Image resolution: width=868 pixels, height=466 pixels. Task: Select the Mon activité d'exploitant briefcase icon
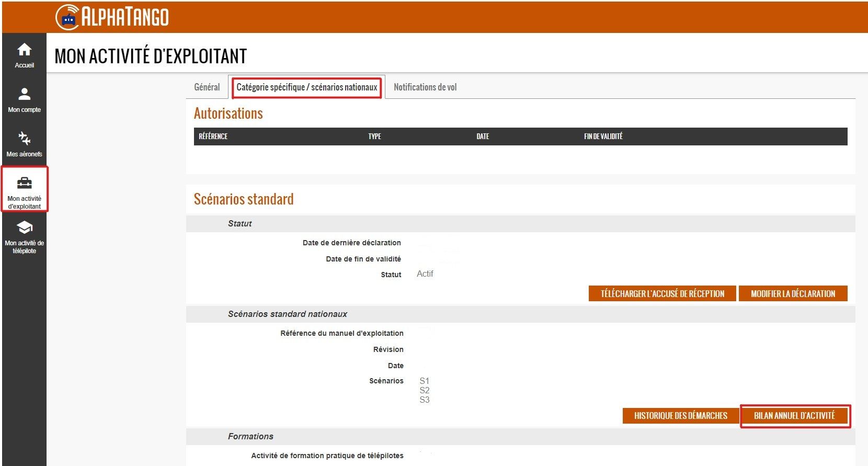pos(24,184)
